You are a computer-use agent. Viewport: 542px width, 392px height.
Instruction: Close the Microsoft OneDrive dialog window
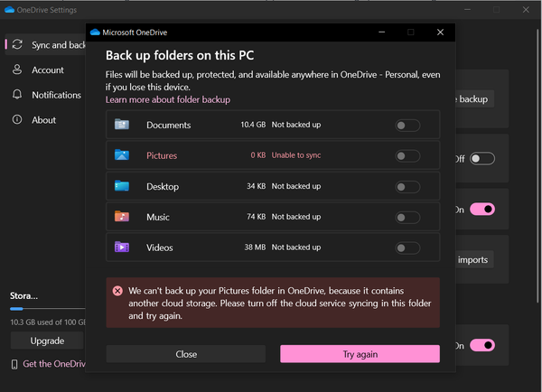click(x=440, y=33)
